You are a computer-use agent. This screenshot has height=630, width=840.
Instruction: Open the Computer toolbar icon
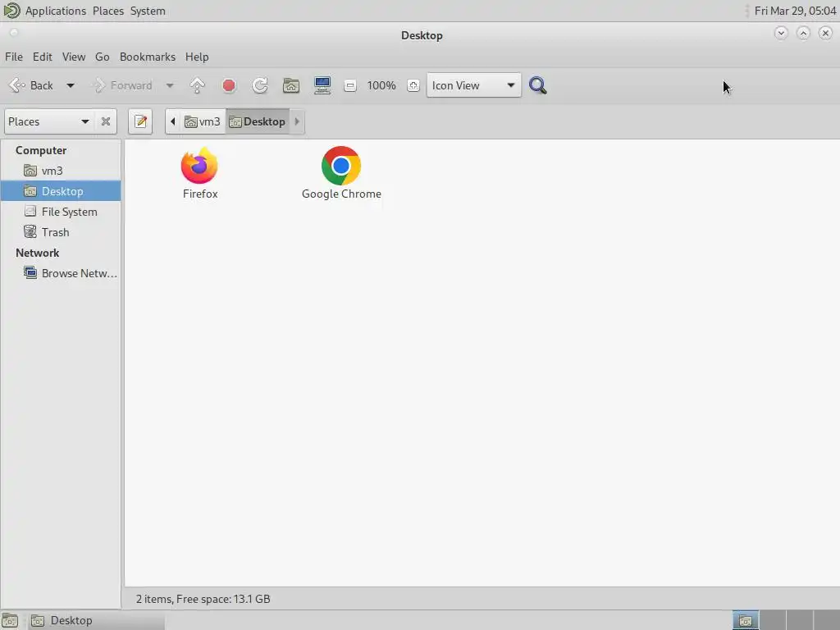tap(322, 85)
